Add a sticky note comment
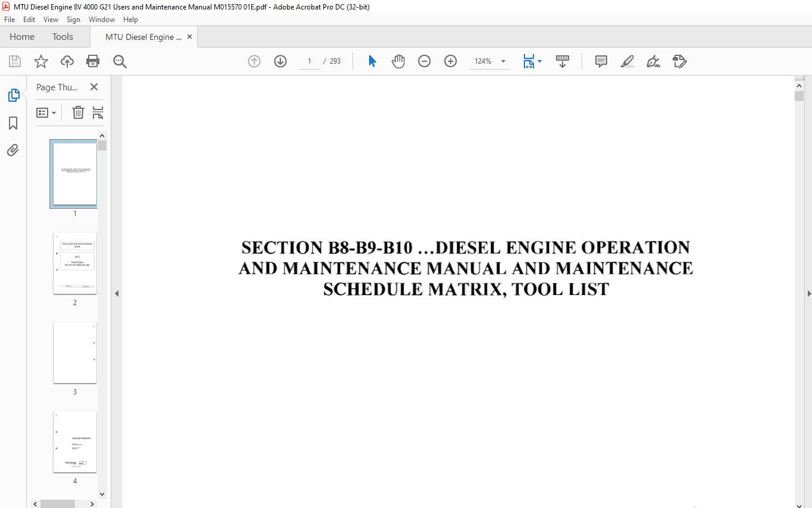The width and height of the screenshot is (812, 508). [x=601, y=61]
